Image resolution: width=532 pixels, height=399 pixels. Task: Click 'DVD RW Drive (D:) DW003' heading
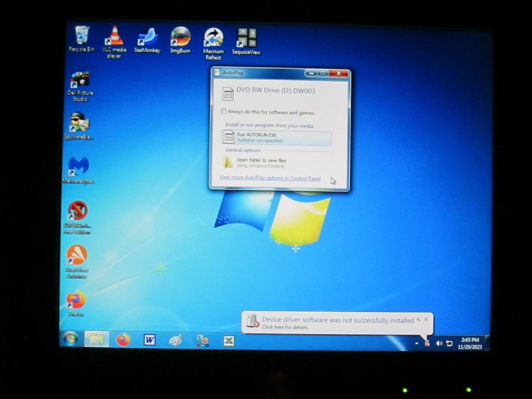[276, 91]
